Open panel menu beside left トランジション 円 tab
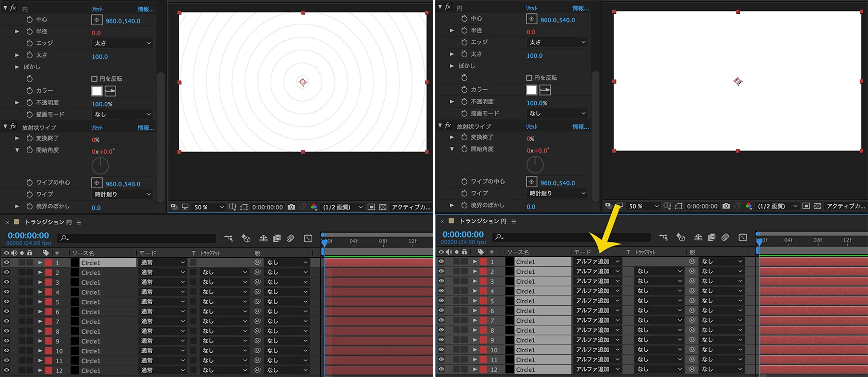 click(x=79, y=222)
